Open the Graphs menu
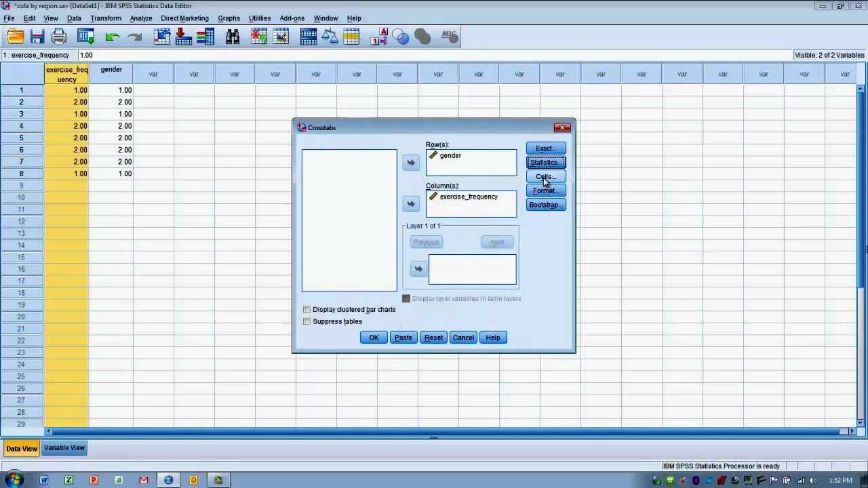868x488 pixels. click(x=229, y=18)
